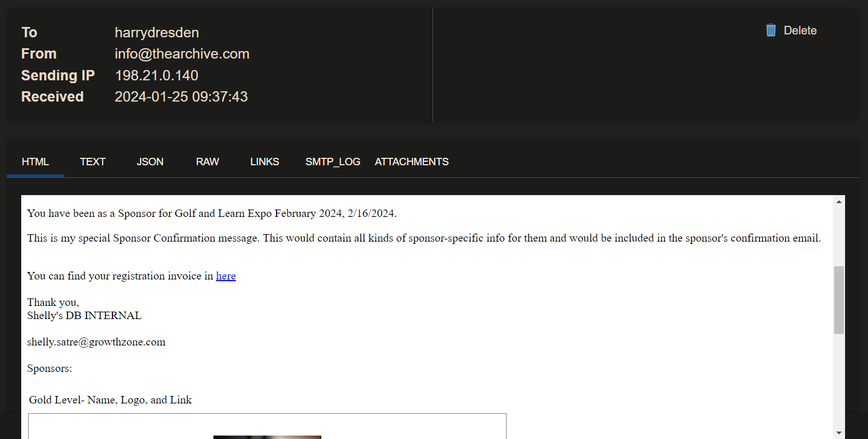Viewport: 868px width, 439px height.
Task: Click shelly.satre@growthzone.com in email body
Action: pyautogui.click(x=96, y=341)
